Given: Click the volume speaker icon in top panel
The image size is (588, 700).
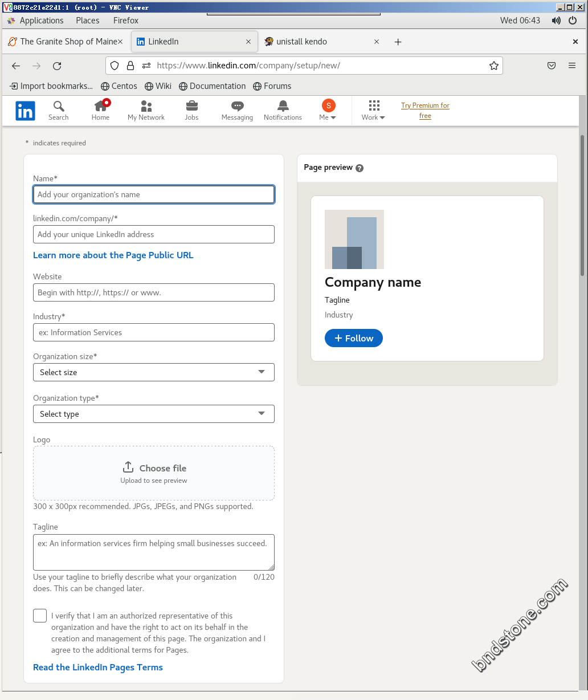Looking at the screenshot, I should tap(556, 21).
